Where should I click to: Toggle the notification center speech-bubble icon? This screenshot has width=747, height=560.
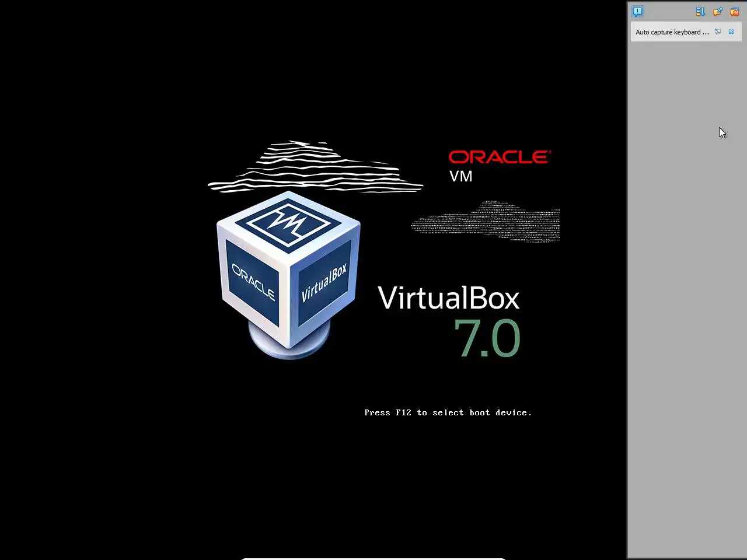click(x=638, y=12)
